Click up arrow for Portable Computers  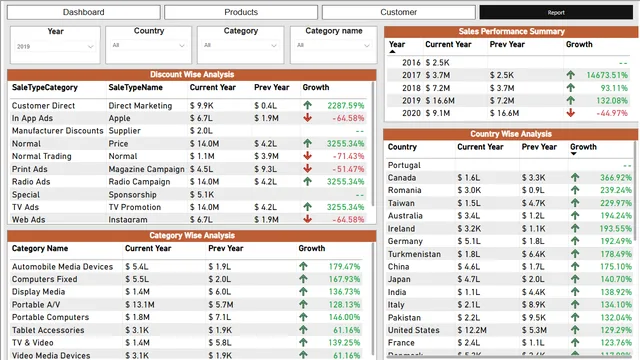pos(303,317)
